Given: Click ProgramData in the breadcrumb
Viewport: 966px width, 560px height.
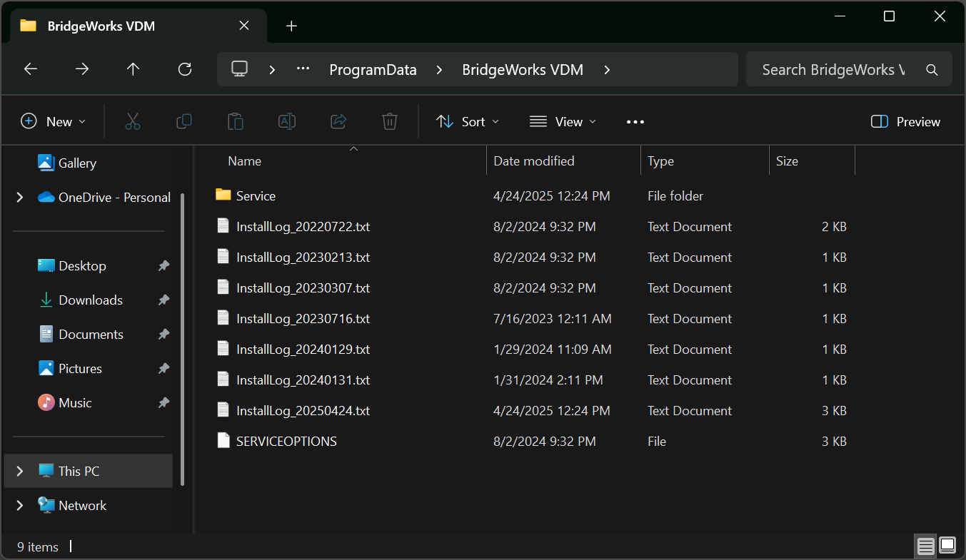Looking at the screenshot, I should [x=373, y=70].
